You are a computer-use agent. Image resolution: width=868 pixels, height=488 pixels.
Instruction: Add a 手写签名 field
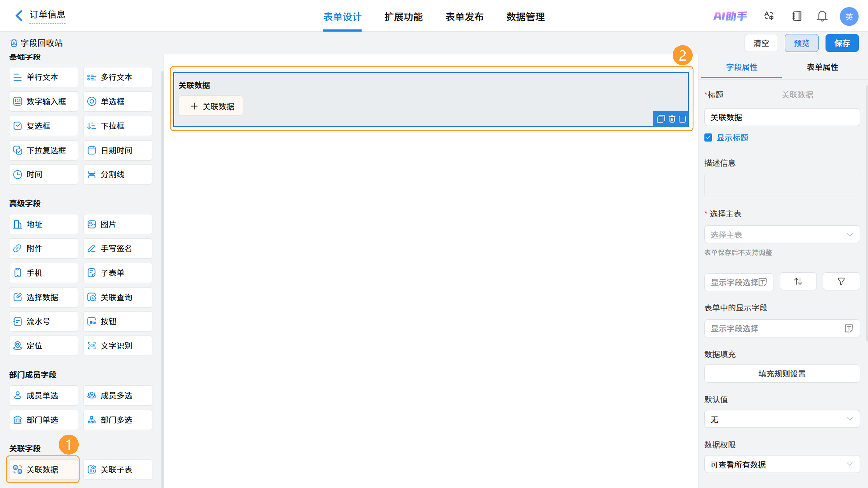coord(118,249)
